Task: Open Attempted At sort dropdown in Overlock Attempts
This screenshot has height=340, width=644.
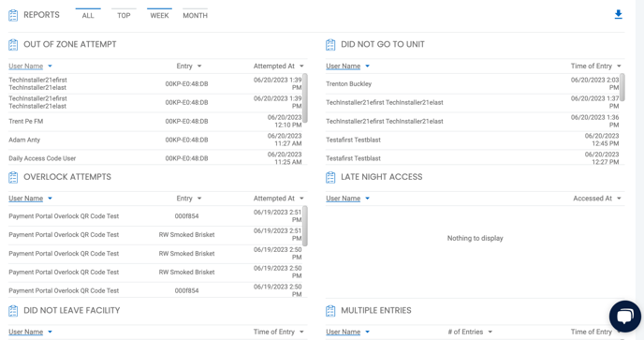Action: click(301, 199)
